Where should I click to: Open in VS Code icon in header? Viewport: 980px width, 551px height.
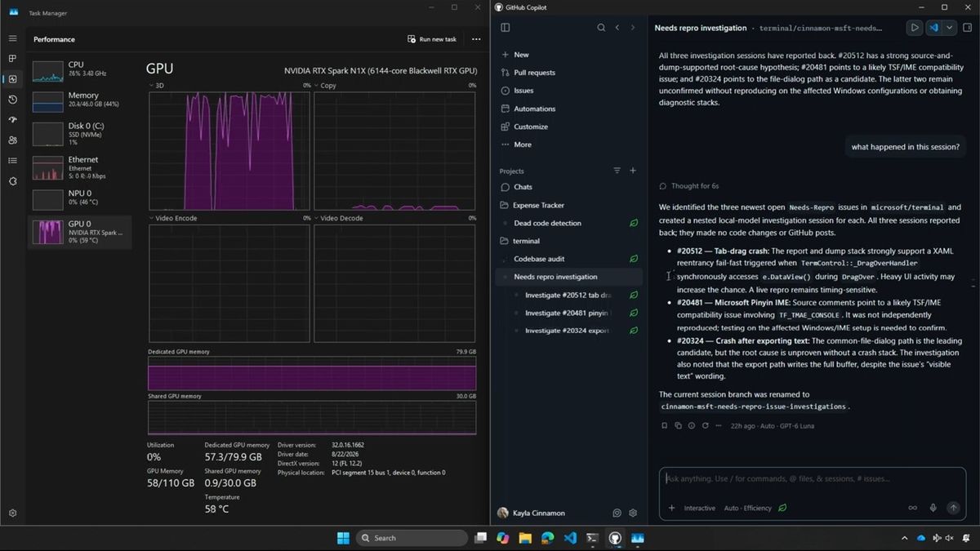[933, 28]
